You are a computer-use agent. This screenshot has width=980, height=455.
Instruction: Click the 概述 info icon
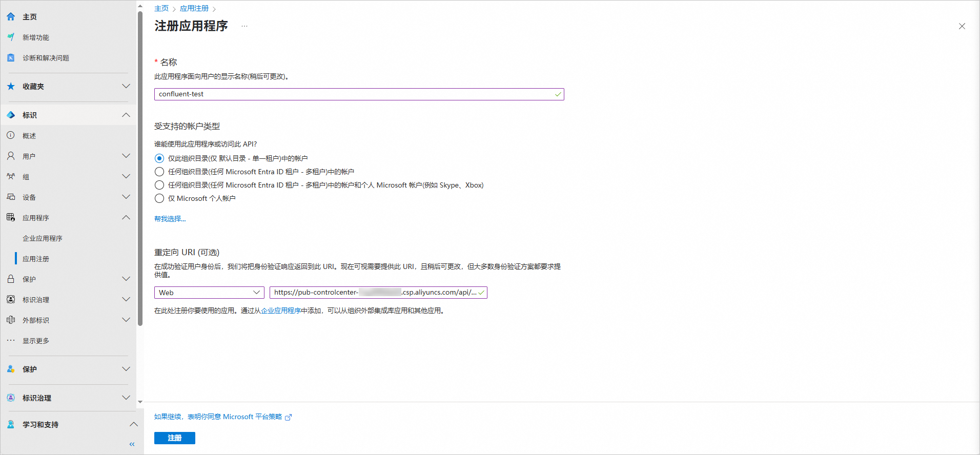(x=11, y=136)
